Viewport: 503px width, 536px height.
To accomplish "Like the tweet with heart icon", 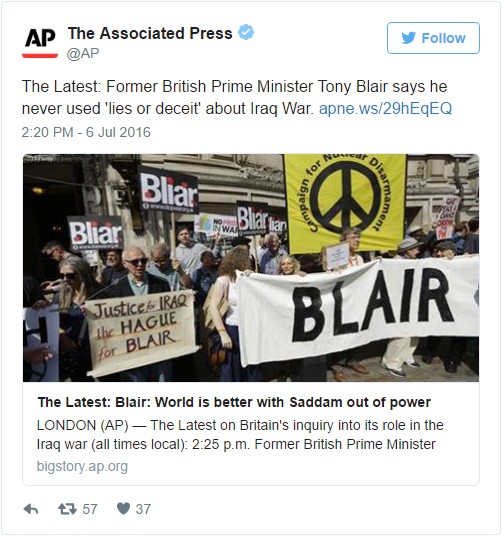I will tap(123, 509).
